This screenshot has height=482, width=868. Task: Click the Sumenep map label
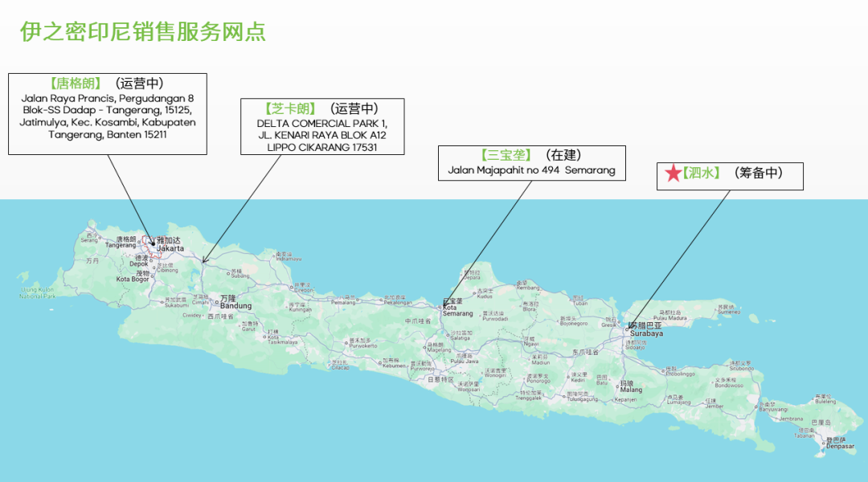point(729,312)
